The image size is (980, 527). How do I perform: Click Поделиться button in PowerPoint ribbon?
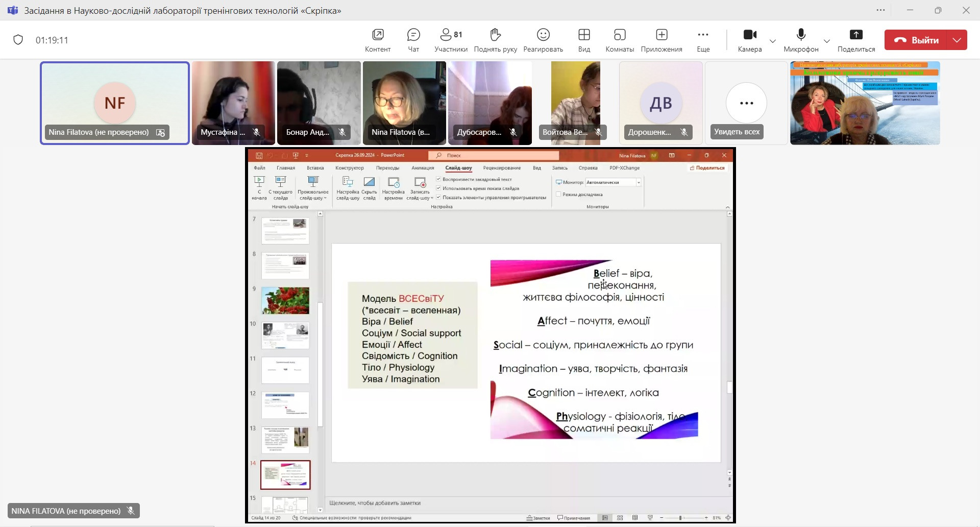point(707,168)
